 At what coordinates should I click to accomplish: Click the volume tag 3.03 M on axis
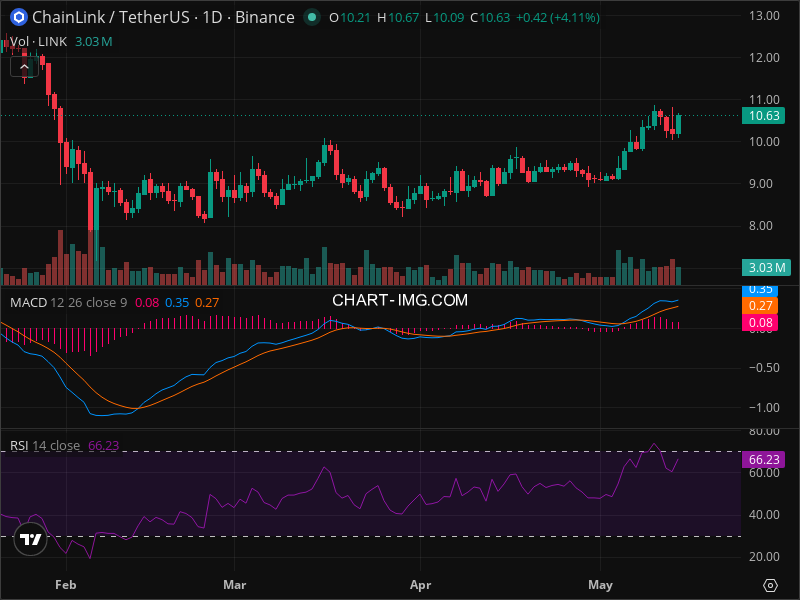(766, 267)
